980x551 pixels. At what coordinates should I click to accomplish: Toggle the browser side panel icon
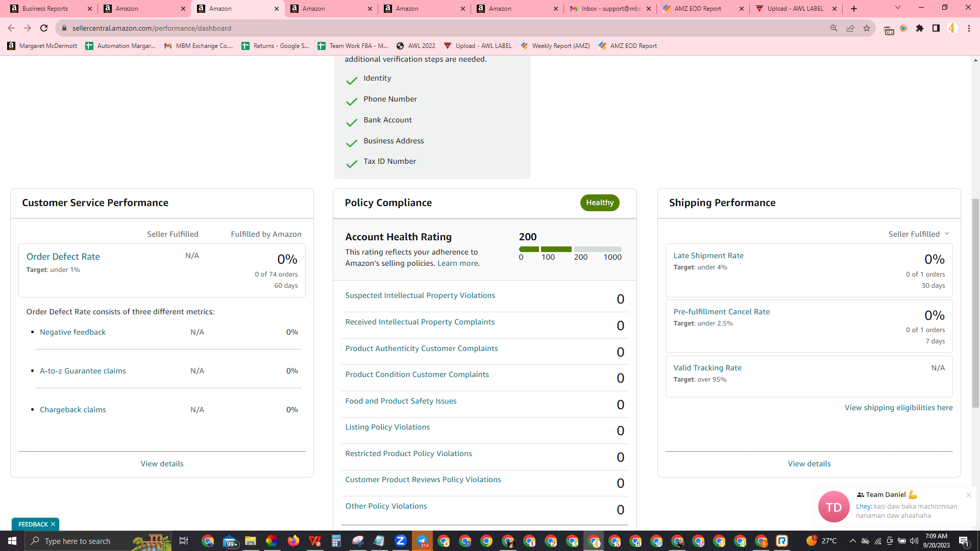coord(936,28)
